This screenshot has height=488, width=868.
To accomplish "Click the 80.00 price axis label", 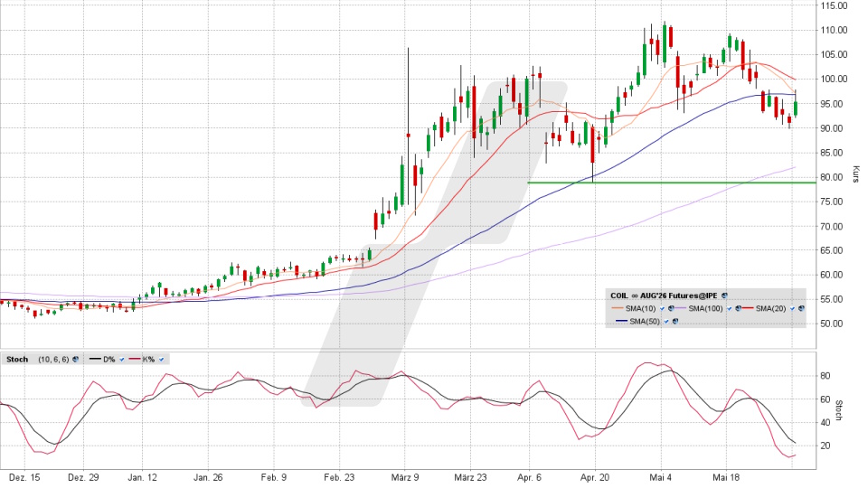I will [x=834, y=178].
